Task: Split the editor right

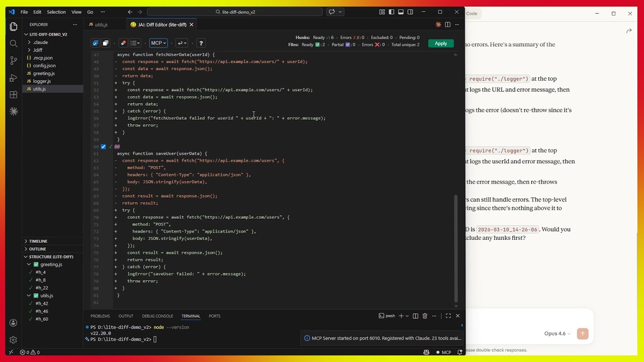Action: pyautogui.click(x=447, y=25)
